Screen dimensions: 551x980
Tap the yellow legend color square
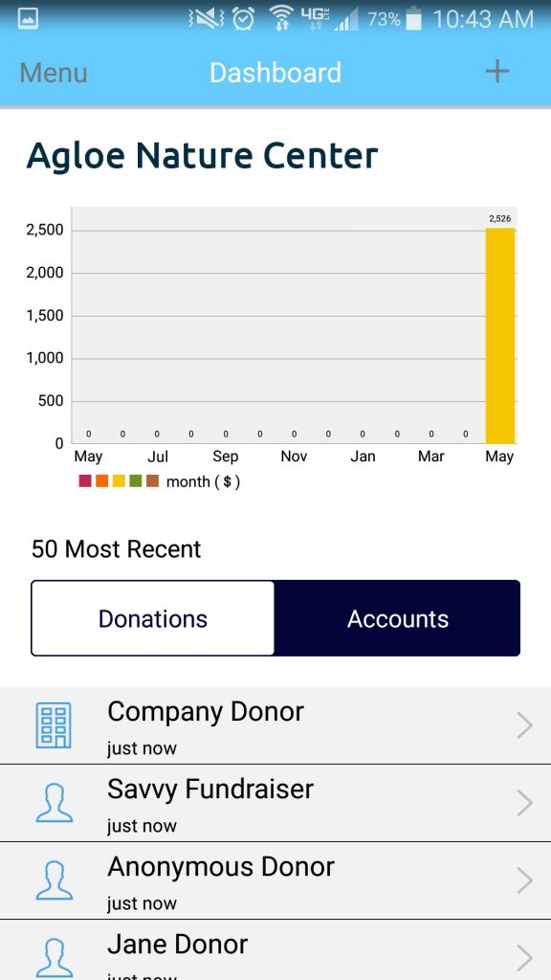(119, 481)
